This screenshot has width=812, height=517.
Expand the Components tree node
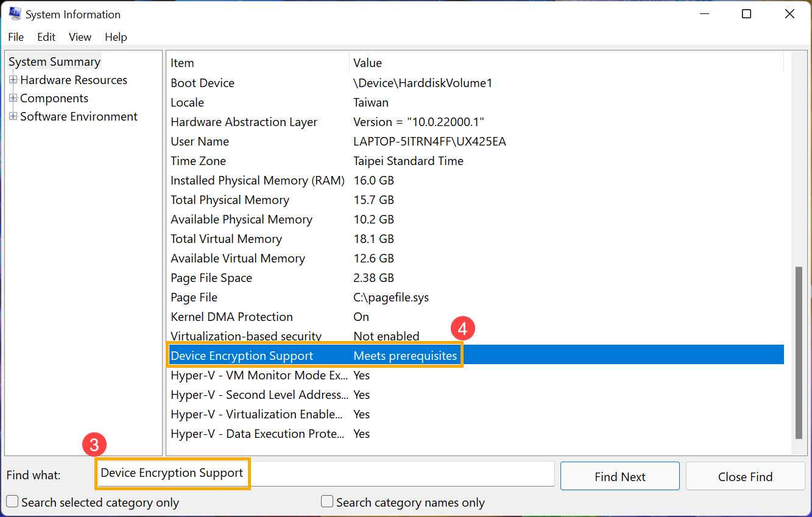(x=13, y=99)
